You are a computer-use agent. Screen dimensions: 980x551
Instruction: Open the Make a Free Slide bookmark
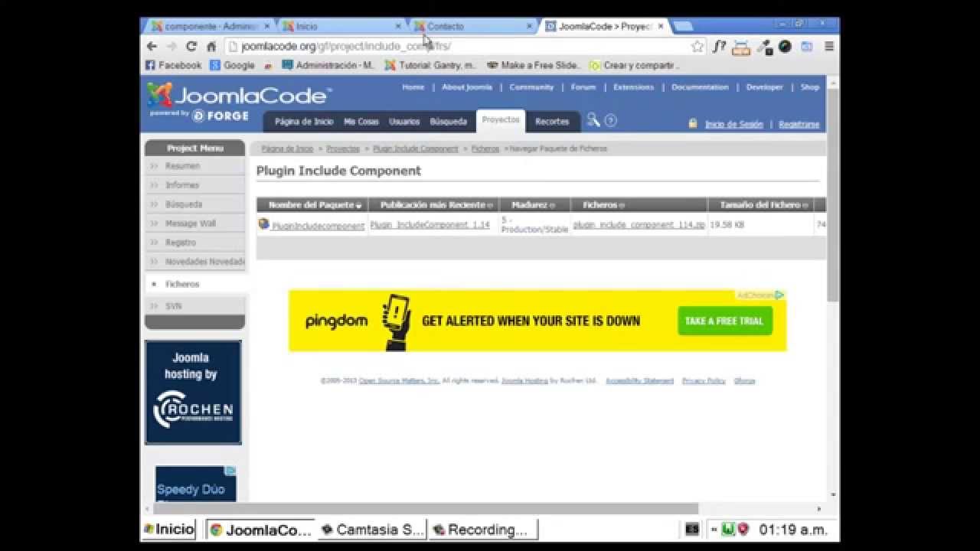coord(534,66)
